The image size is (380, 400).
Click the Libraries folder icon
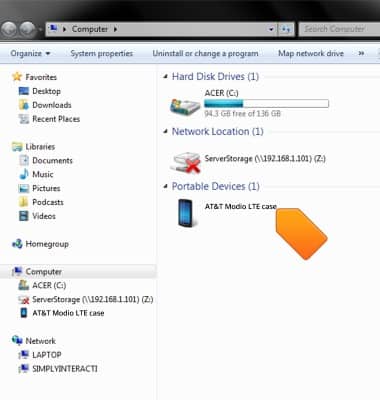[17, 147]
